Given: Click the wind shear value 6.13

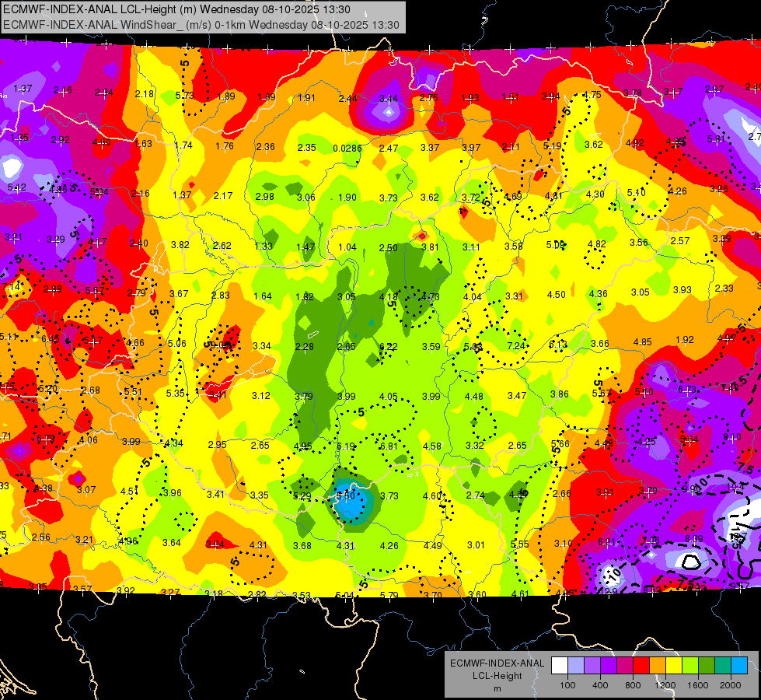Looking at the screenshot, I should pos(557,344).
